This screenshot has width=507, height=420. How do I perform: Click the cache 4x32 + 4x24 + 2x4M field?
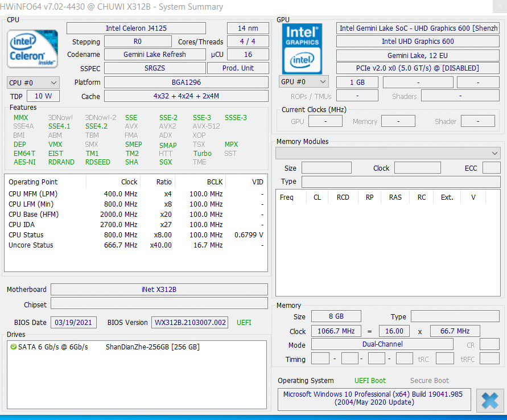(186, 96)
